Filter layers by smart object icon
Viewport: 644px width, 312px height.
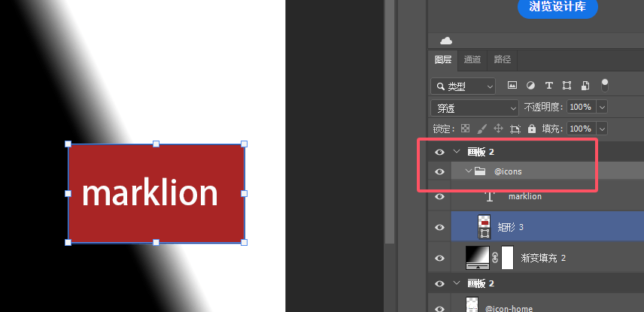pos(585,86)
